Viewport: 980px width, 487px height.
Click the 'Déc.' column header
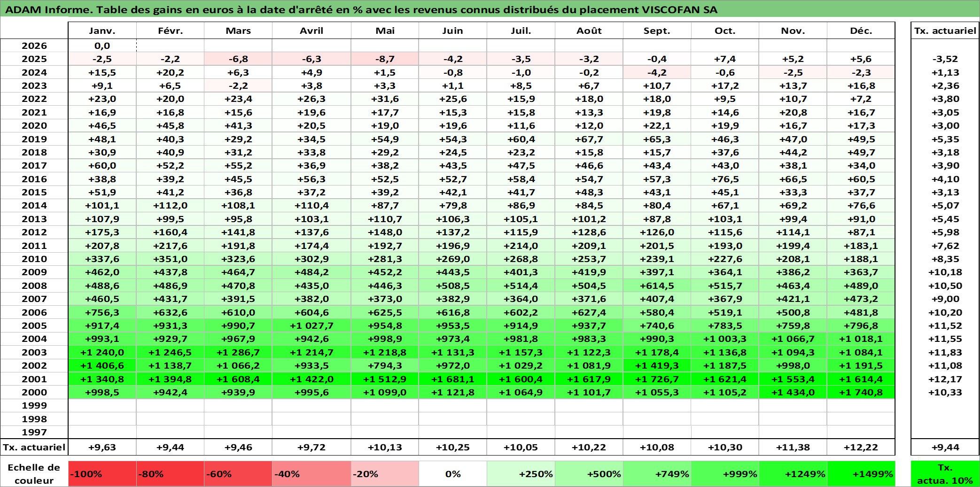point(861,31)
